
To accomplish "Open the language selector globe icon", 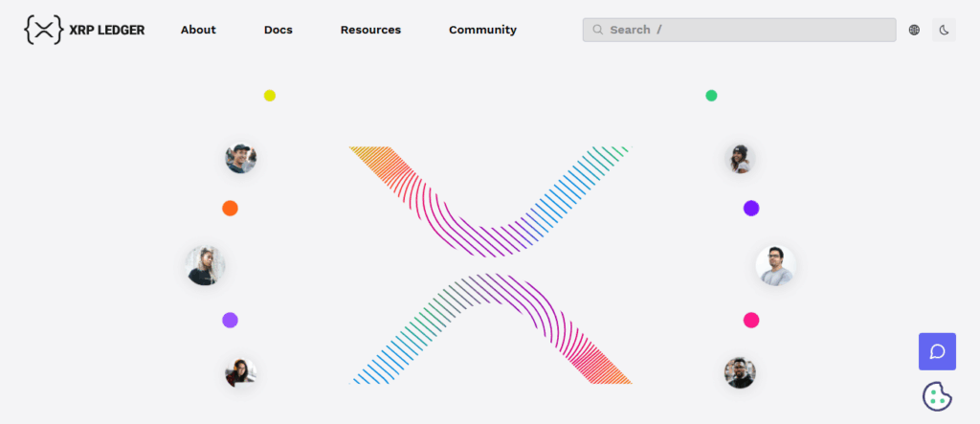I will [x=914, y=30].
